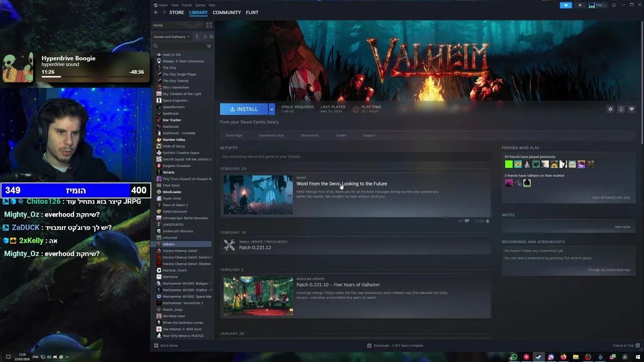The image size is (644, 362).
Task: Expand hidden system tray icons chevron
Action: [67, 357]
